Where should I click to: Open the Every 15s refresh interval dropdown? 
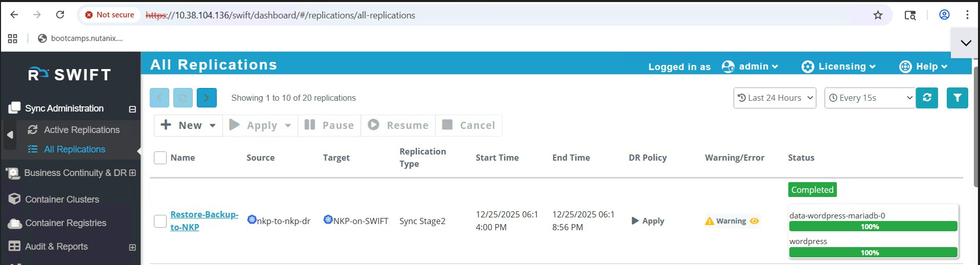tap(870, 98)
